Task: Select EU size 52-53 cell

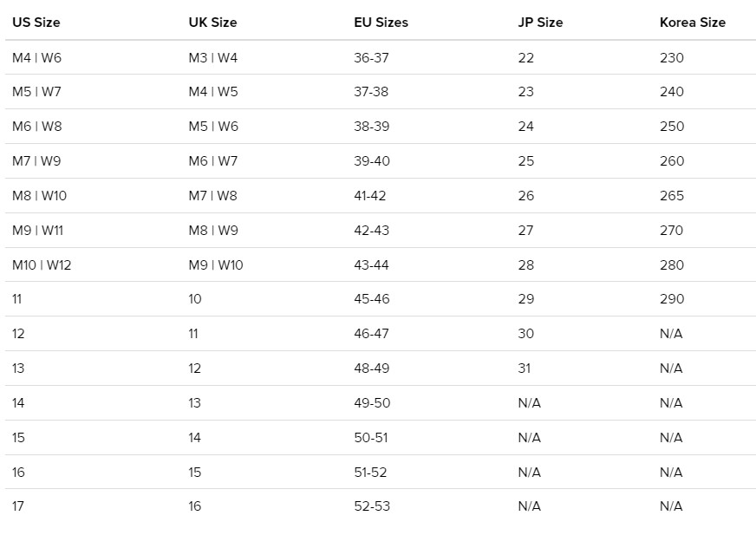Action: 372,506
